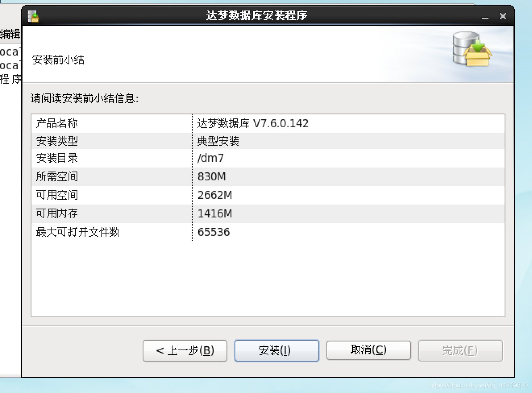Image resolution: width=532 pixels, height=393 pixels.
Task: Click the 65536 max open files value
Action: pos(214,232)
